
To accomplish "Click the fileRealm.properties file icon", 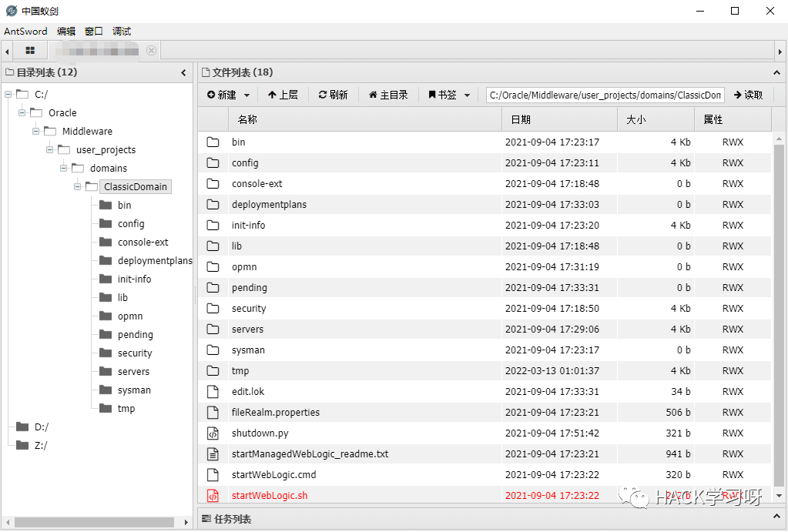I will 213,413.
